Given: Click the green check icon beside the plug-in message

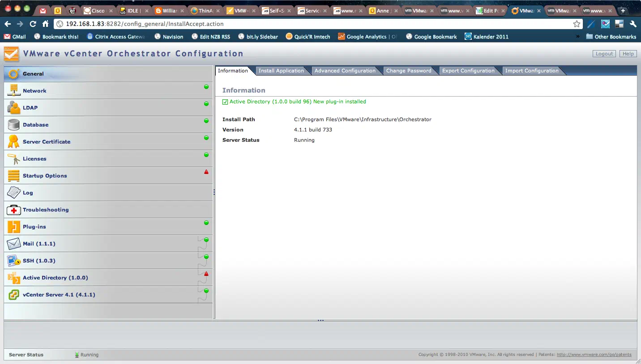Looking at the screenshot, I should pos(225,102).
